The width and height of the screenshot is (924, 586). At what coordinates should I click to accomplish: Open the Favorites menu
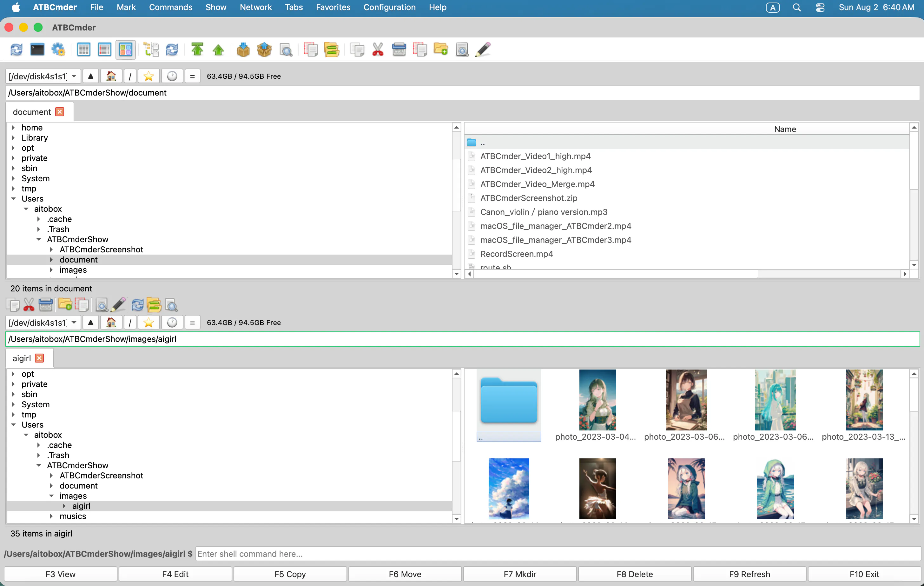(x=333, y=7)
